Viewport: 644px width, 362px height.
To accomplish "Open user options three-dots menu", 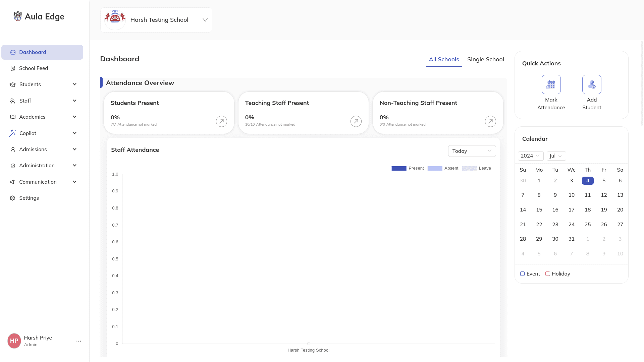I will [x=79, y=341].
